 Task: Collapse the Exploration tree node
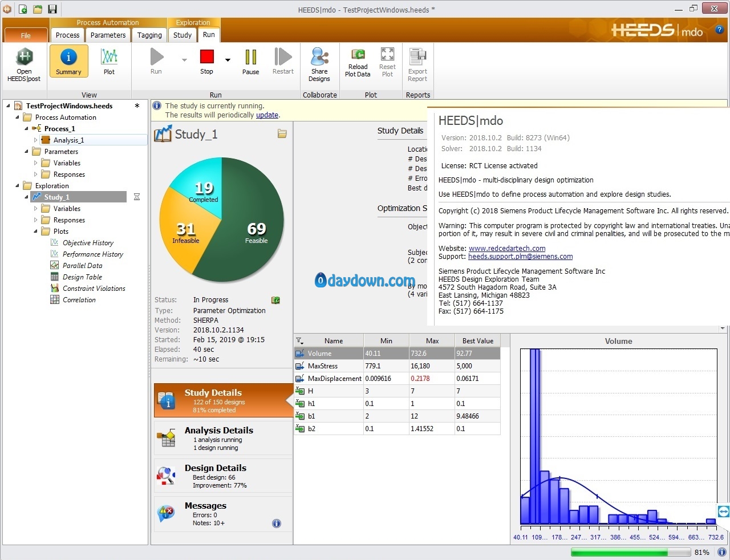[17, 185]
